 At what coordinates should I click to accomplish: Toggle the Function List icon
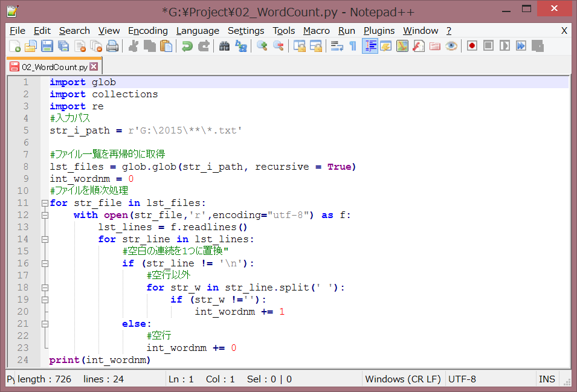418,47
